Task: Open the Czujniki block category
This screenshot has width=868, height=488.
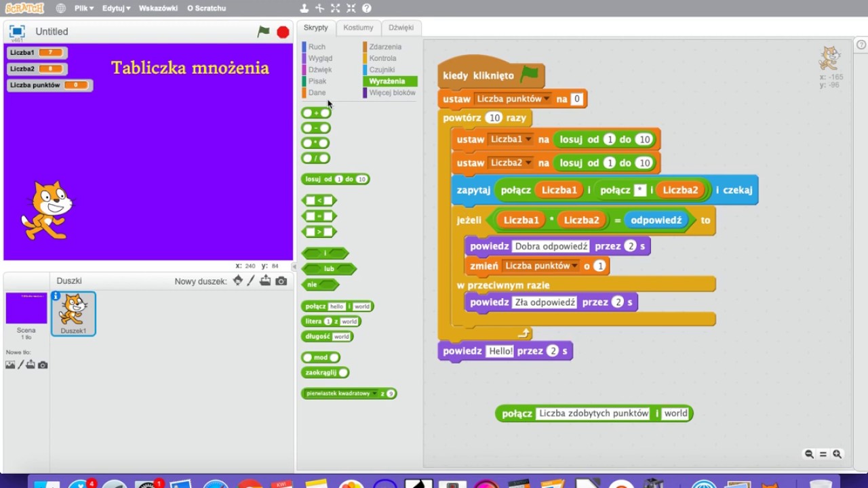Action: click(x=382, y=70)
